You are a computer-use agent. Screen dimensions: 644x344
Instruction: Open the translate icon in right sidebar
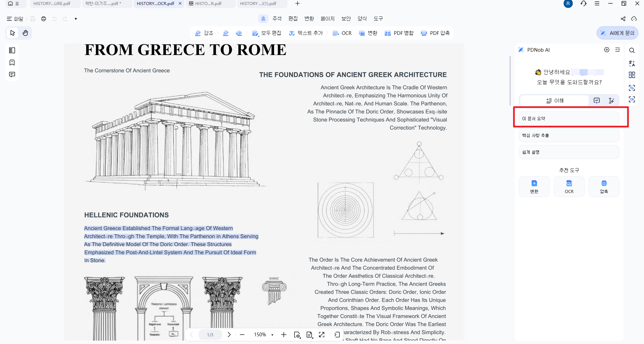pos(632,63)
